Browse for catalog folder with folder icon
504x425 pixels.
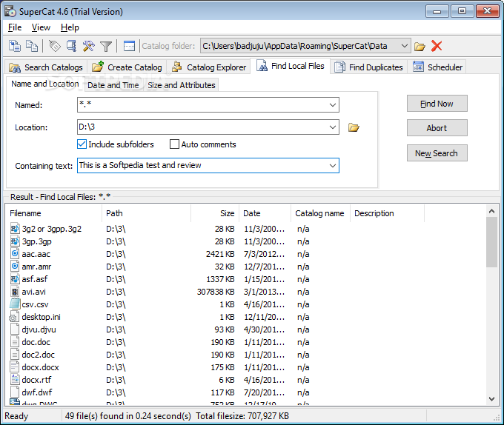point(420,47)
